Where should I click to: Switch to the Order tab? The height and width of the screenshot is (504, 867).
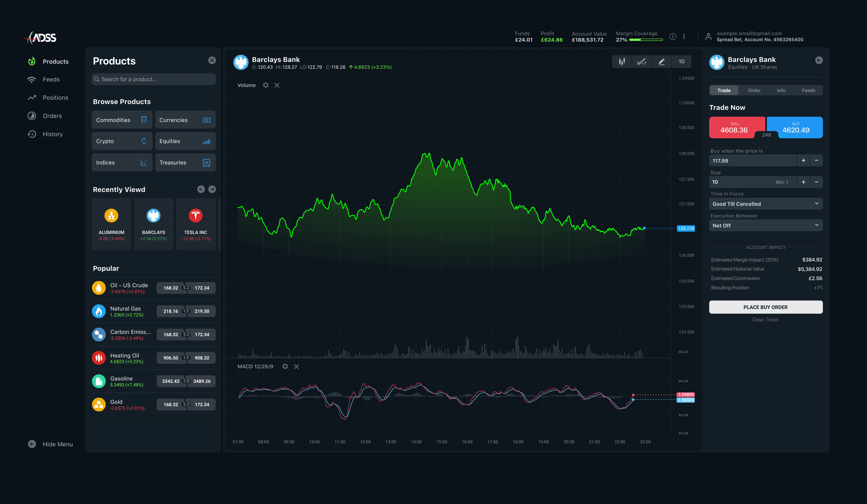(754, 91)
